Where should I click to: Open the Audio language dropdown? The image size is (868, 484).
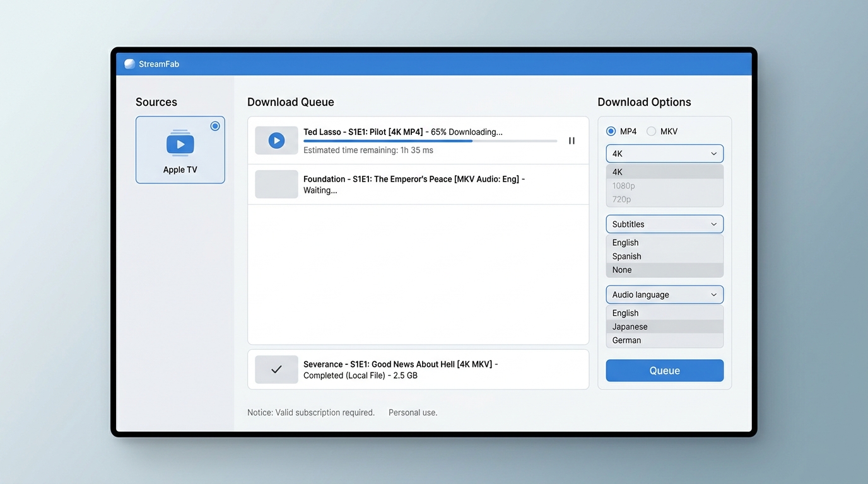click(x=665, y=295)
